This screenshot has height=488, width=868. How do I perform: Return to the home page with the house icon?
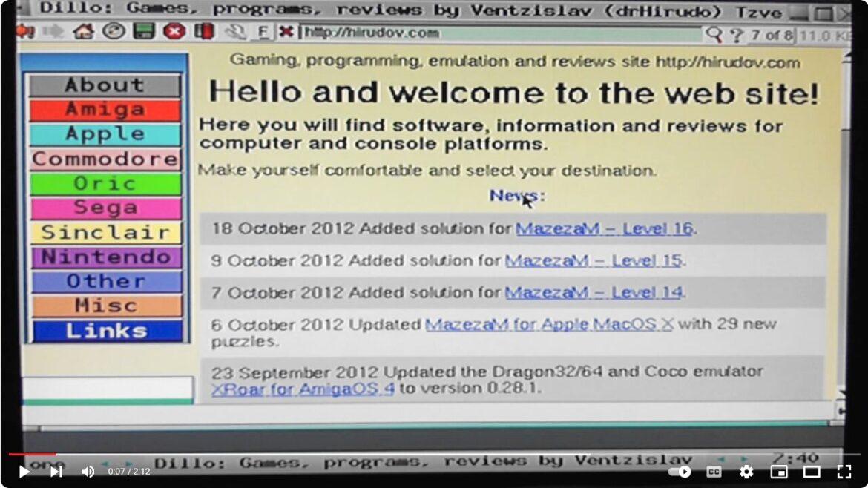click(x=84, y=33)
